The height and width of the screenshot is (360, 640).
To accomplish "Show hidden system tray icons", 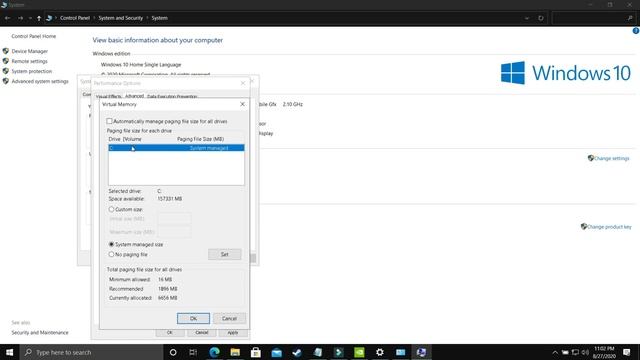I will [x=555, y=353].
